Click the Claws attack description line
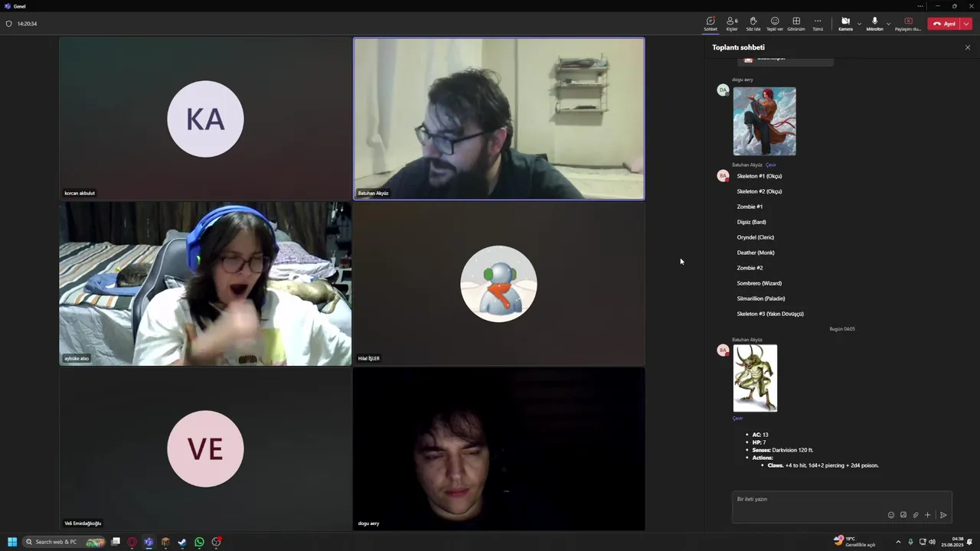Viewport: 980px width, 551px height. [x=823, y=465]
